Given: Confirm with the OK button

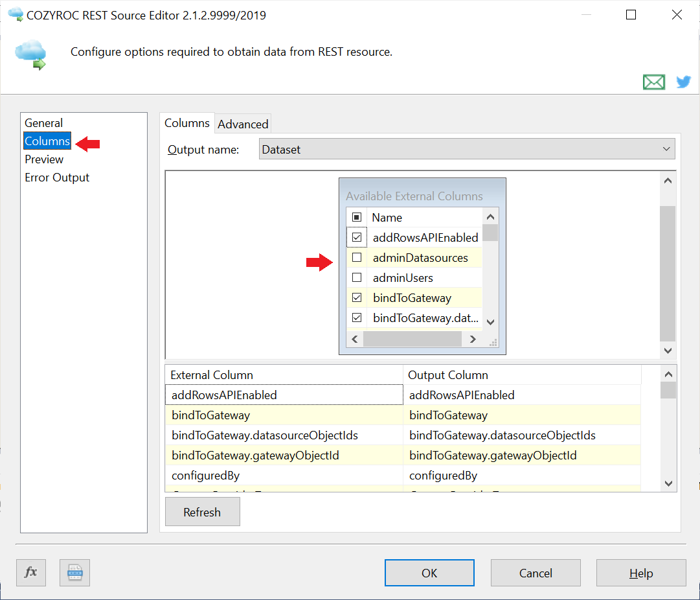Looking at the screenshot, I should 429,573.
